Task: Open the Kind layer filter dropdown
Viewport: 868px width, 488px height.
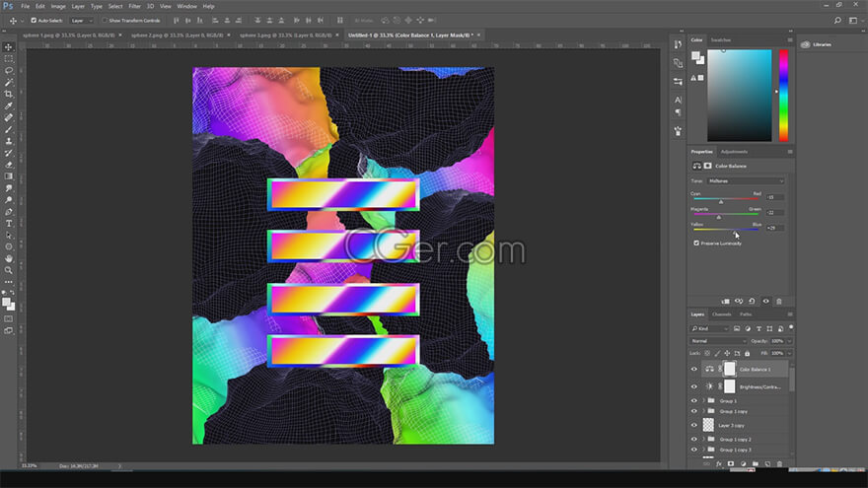Action: [710, 328]
